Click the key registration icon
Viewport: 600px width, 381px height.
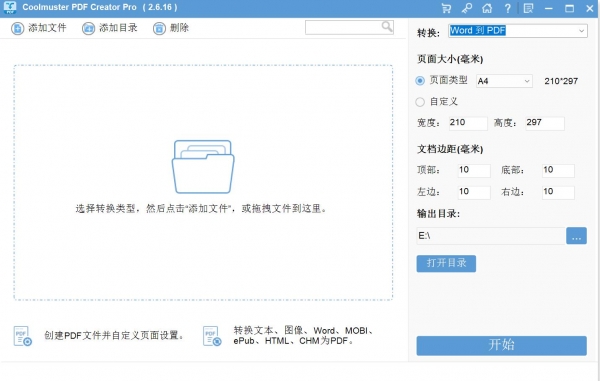pyautogui.click(x=466, y=8)
